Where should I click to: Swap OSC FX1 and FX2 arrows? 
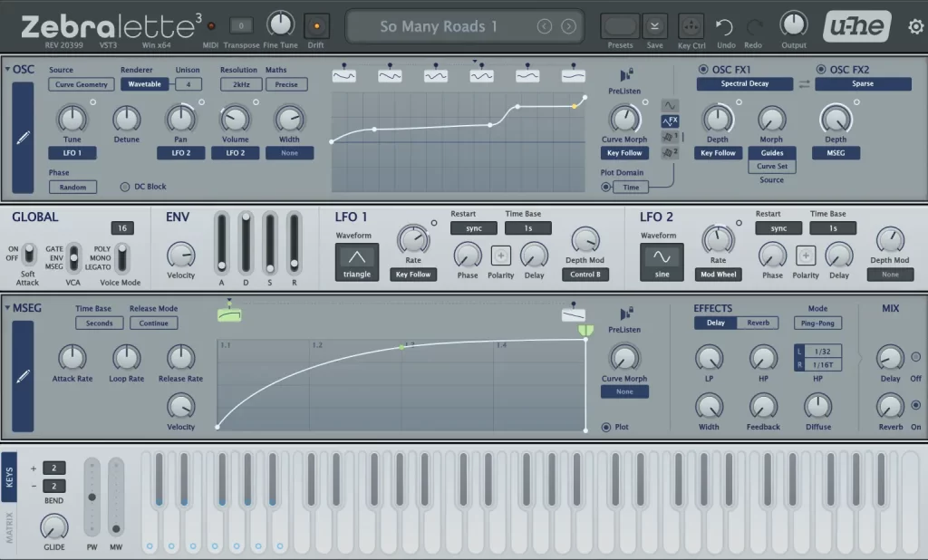804,84
